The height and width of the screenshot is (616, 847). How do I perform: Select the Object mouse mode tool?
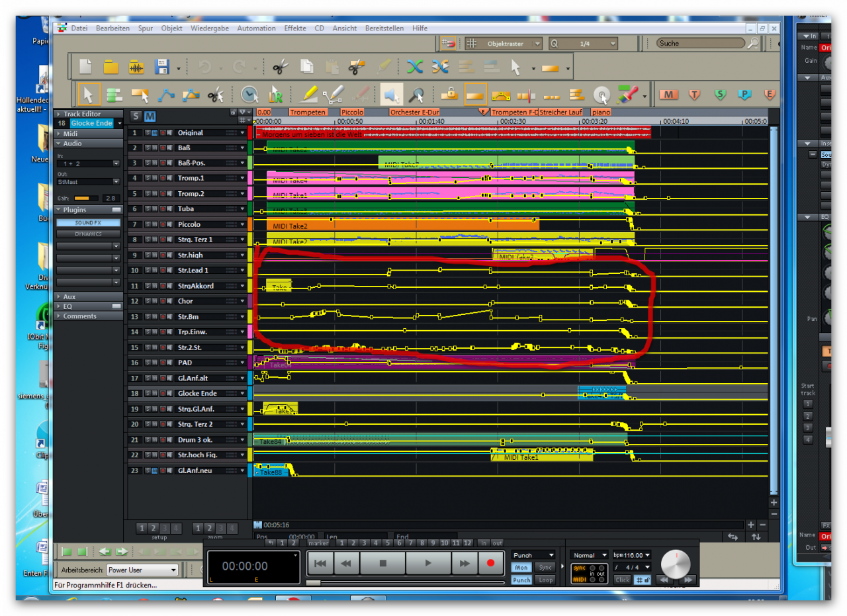pyautogui.click(x=140, y=95)
